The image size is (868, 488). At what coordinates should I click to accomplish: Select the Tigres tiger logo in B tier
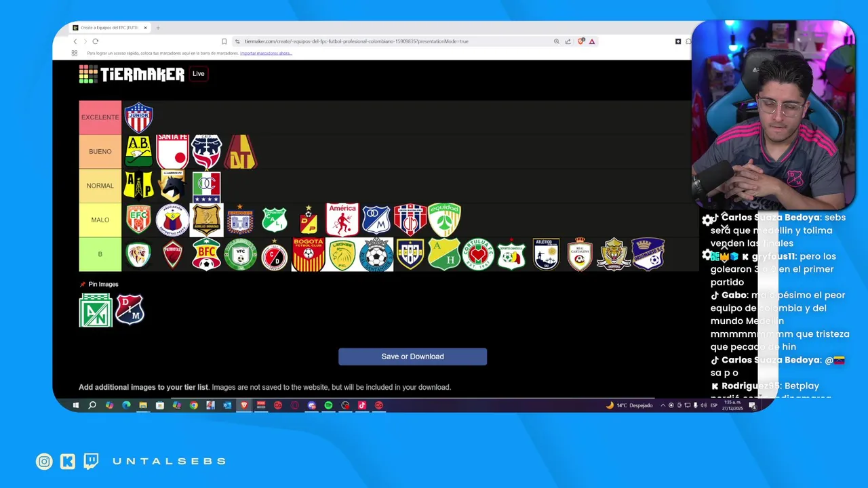(614, 254)
